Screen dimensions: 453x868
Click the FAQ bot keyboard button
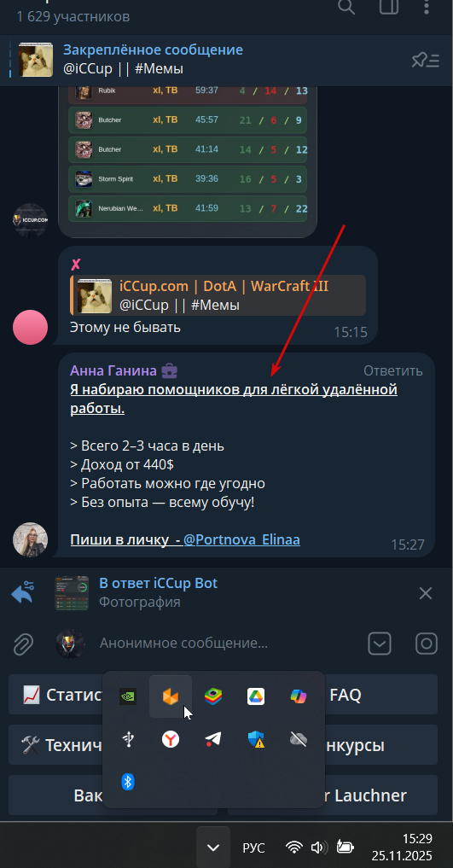point(346,694)
